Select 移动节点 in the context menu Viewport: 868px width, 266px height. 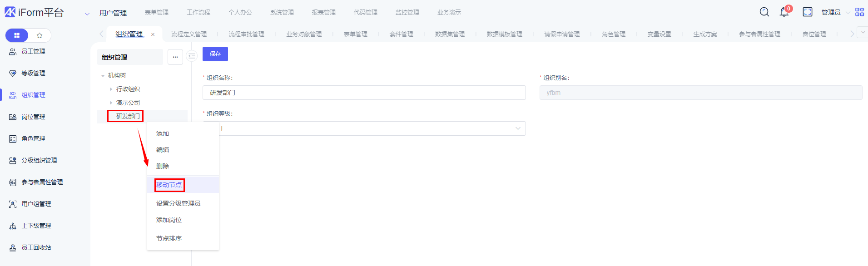[169, 185]
